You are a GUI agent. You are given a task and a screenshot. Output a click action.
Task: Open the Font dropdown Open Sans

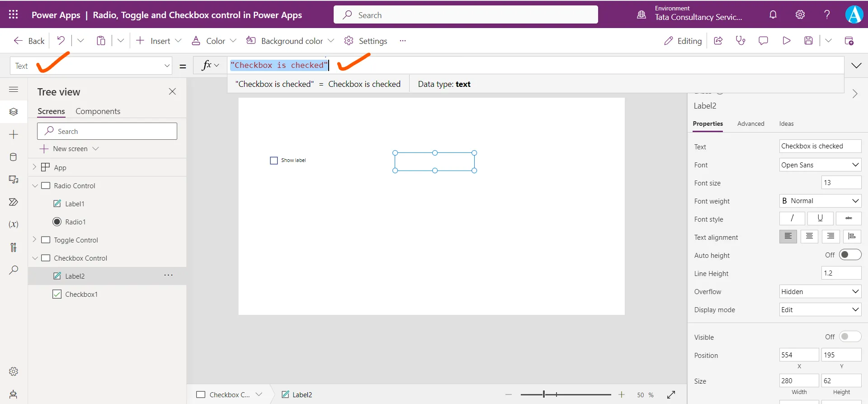820,165
